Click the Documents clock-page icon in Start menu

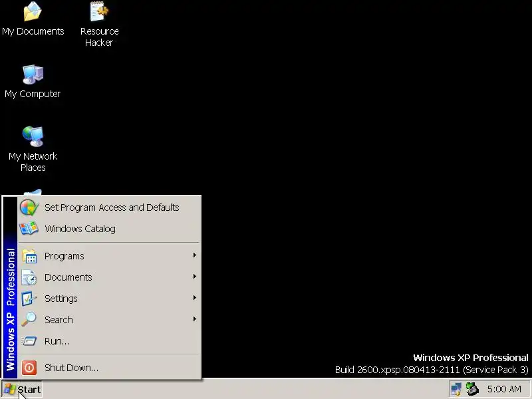click(x=29, y=277)
